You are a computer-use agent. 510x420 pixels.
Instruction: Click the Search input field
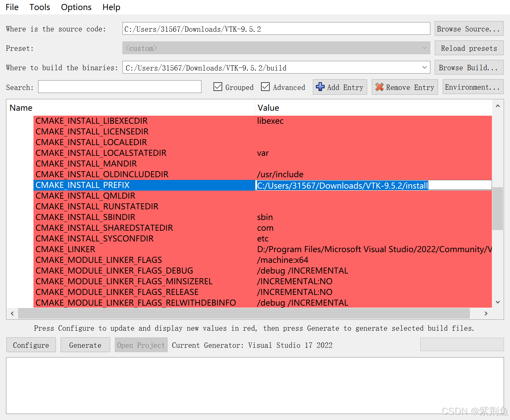120,87
